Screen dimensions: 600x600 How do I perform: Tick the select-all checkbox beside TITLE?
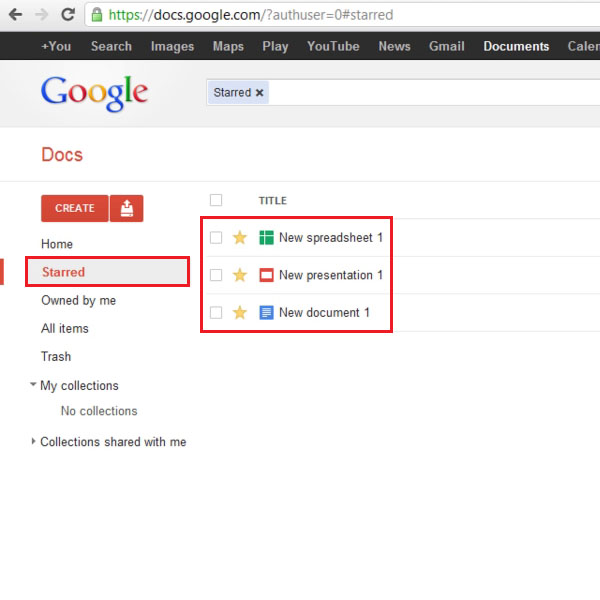(216, 200)
